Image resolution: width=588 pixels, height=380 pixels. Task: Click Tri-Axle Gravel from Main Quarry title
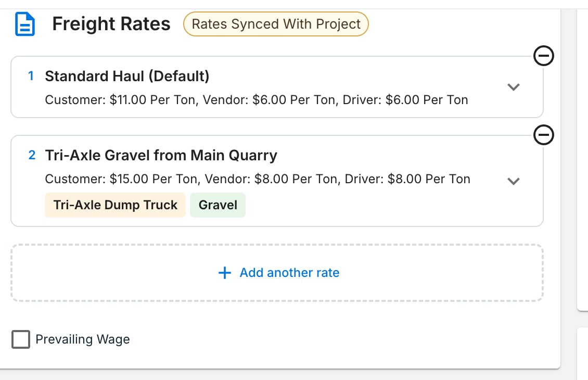[x=161, y=155]
